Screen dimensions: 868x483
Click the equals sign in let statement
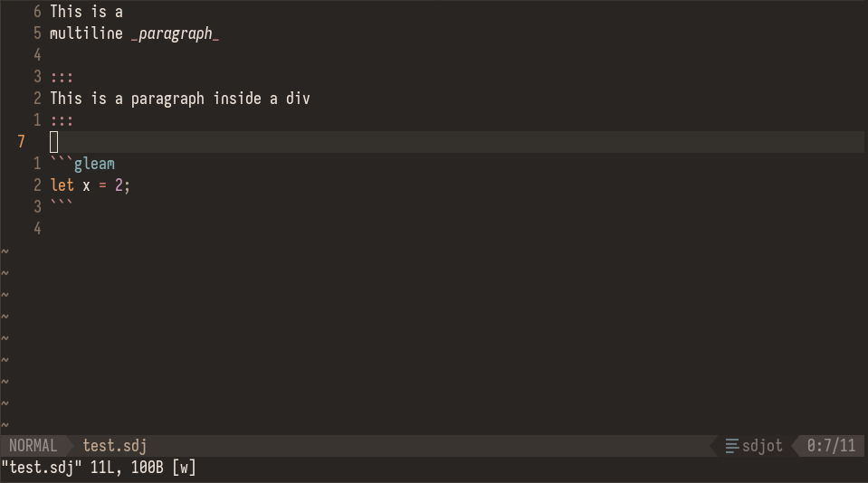point(102,185)
